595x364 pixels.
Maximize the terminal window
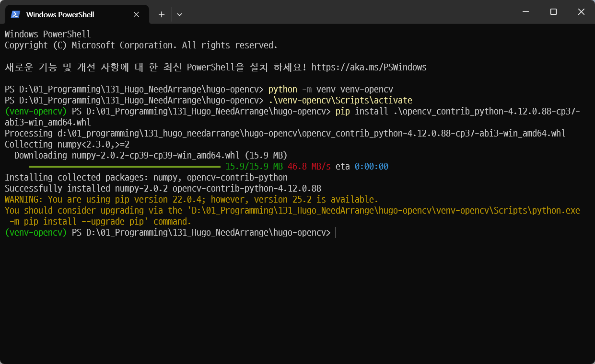click(x=553, y=11)
